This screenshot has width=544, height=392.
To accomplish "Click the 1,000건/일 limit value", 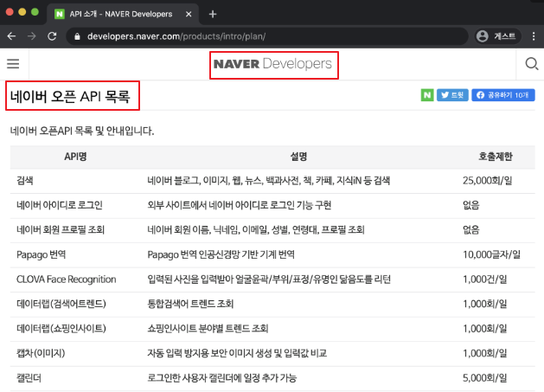I will coord(484,280).
